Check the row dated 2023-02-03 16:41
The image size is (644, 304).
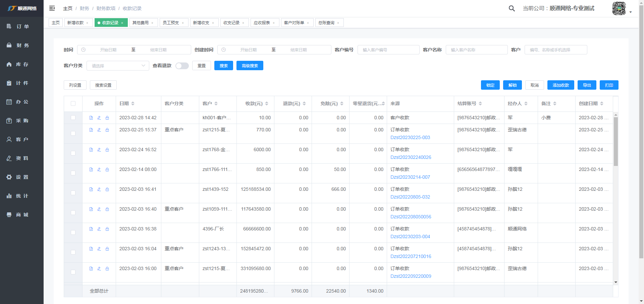point(73,193)
